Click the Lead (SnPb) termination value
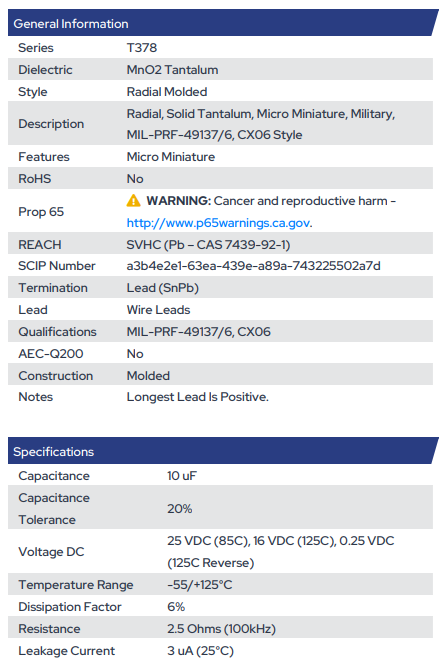 162,288
